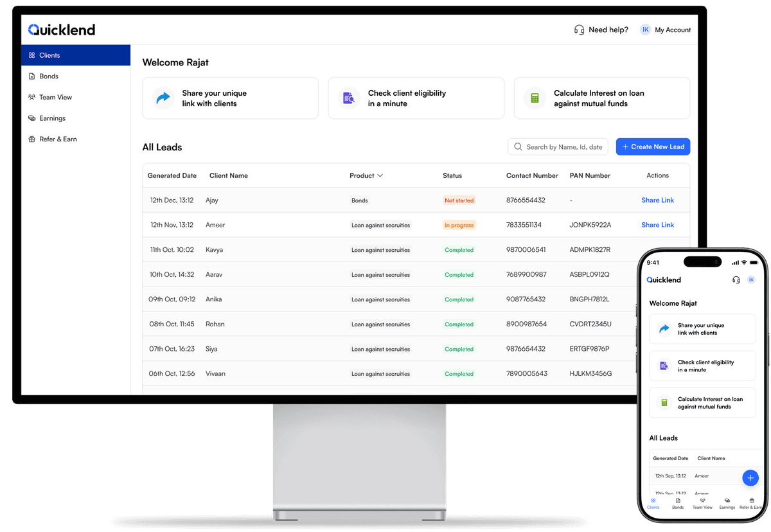Tap the blue plus floating button on phone
Viewport: 771px width, 532px height.
pos(750,478)
